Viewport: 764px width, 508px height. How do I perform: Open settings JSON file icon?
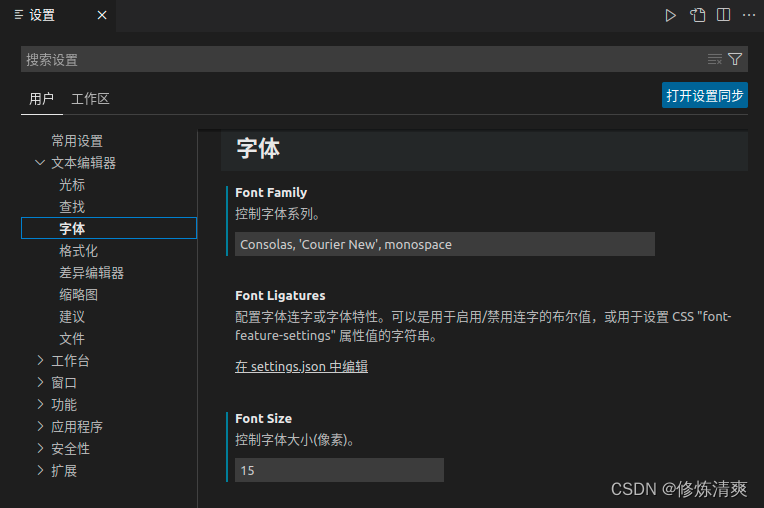(697, 15)
